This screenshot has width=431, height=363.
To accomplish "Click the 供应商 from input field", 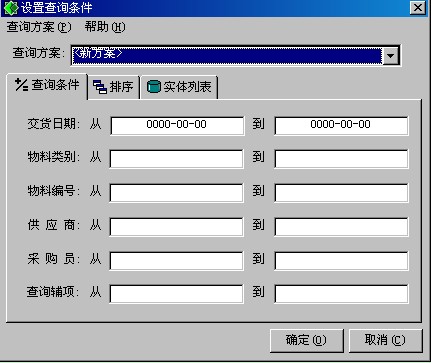I will [x=176, y=227].
